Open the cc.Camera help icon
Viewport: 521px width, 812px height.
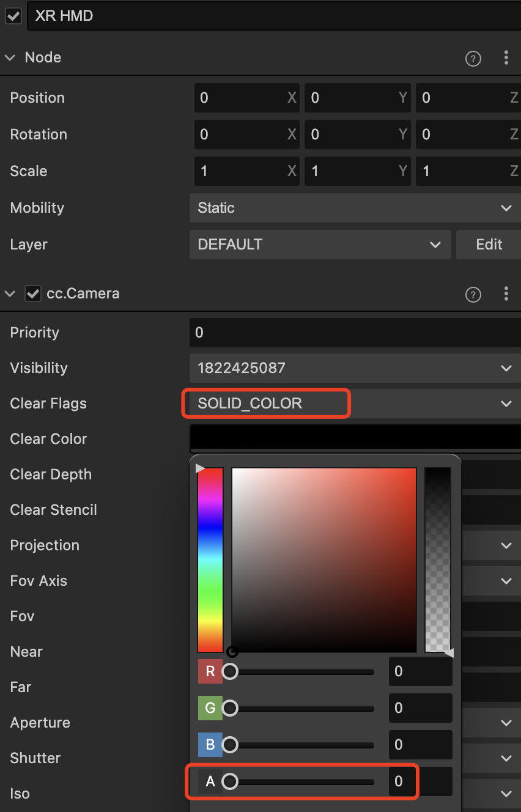(473, 294)
